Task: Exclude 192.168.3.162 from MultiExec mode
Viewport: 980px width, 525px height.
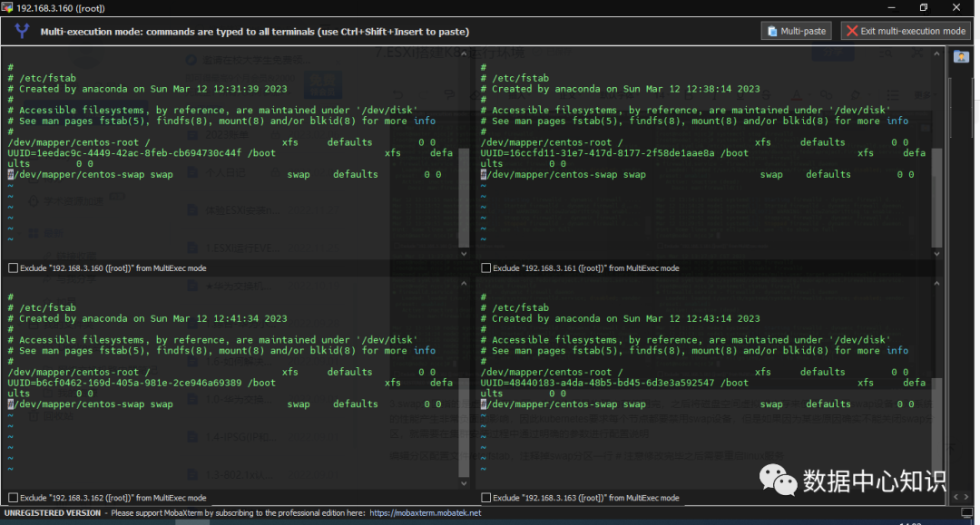Action: pyautogui.click(x=13, y=498)
